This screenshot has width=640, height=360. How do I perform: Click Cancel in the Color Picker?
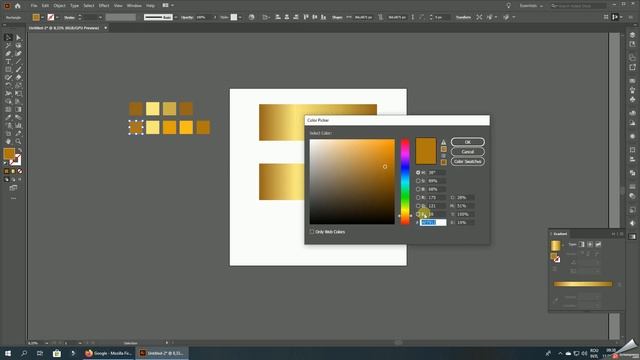pos(468,152)
